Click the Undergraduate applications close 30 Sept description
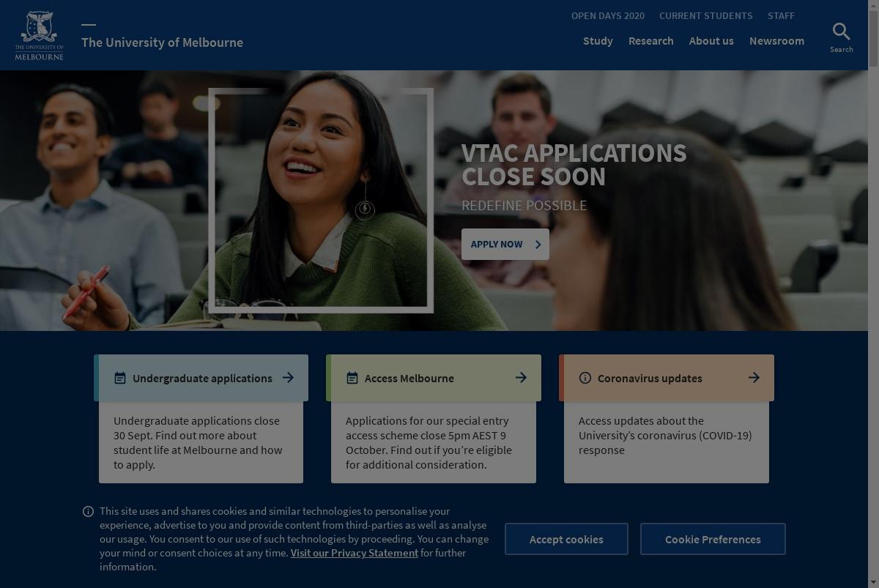 (198, 442)
